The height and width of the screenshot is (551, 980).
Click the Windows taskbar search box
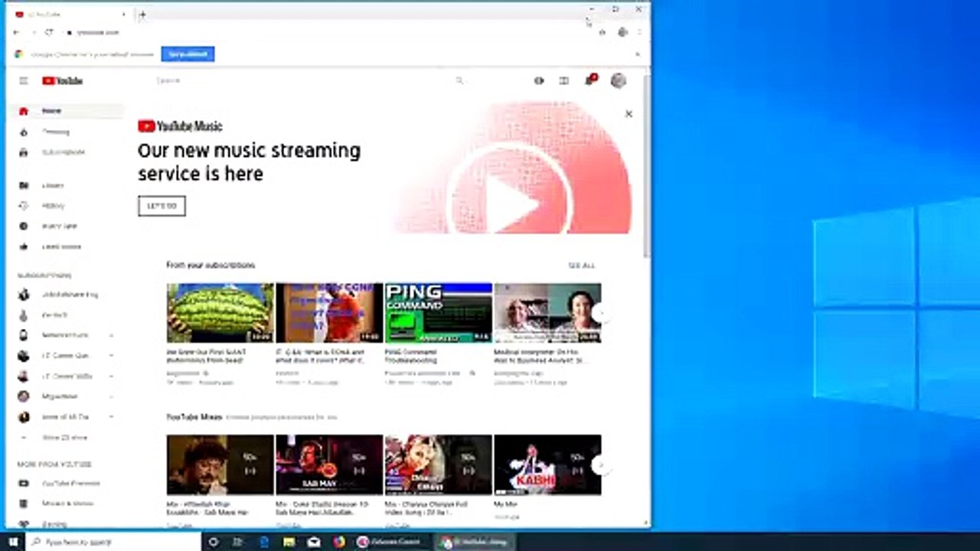[115, 542]
